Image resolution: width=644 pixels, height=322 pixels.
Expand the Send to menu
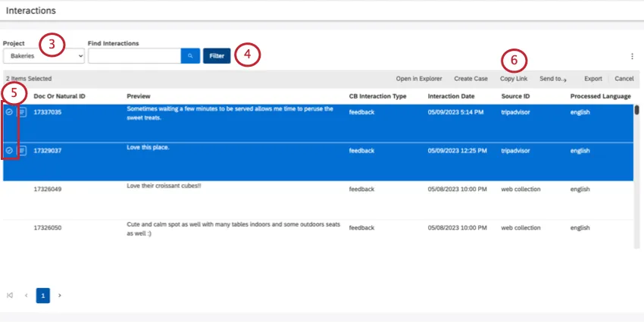pyautogui.click(x=553, y=79)
